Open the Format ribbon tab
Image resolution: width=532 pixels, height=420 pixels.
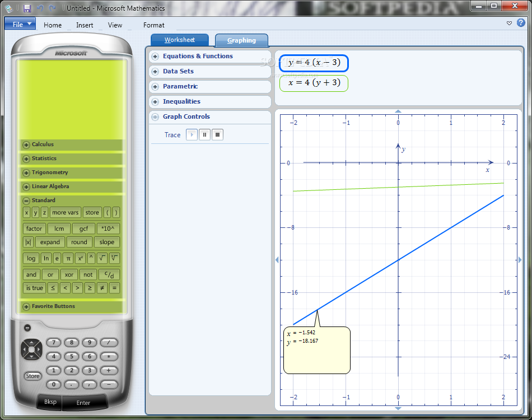[153, 25]
